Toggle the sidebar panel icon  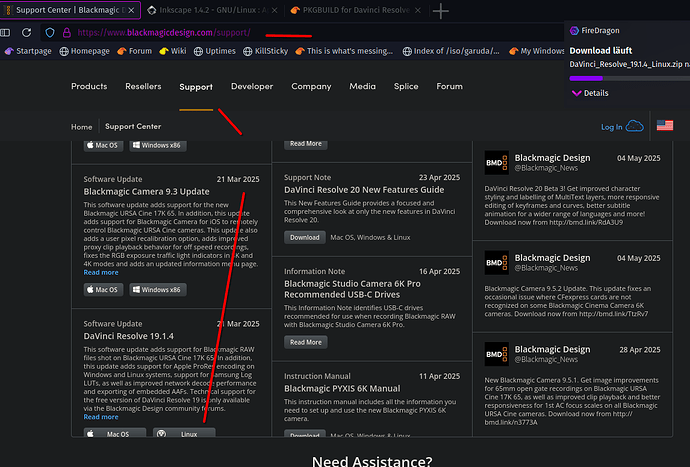(5, 32)
